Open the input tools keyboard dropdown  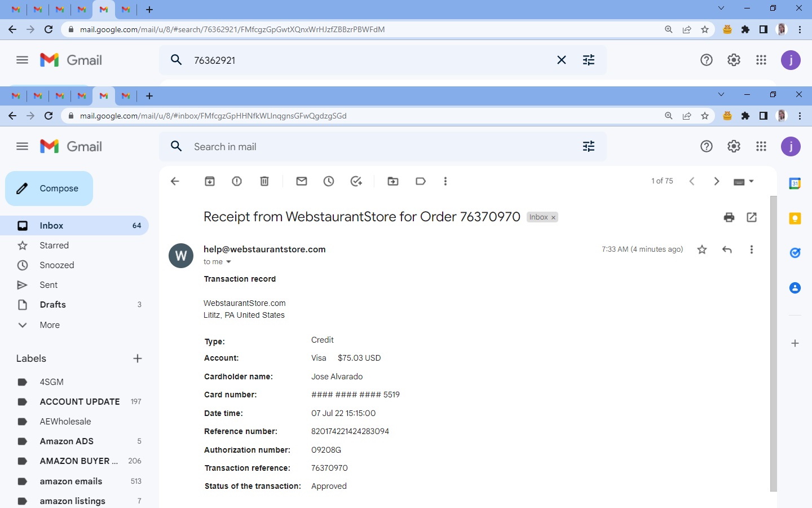[744, 182]
